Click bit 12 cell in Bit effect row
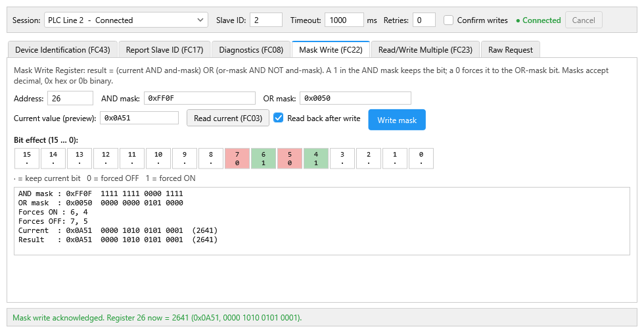 pos(106,159)
